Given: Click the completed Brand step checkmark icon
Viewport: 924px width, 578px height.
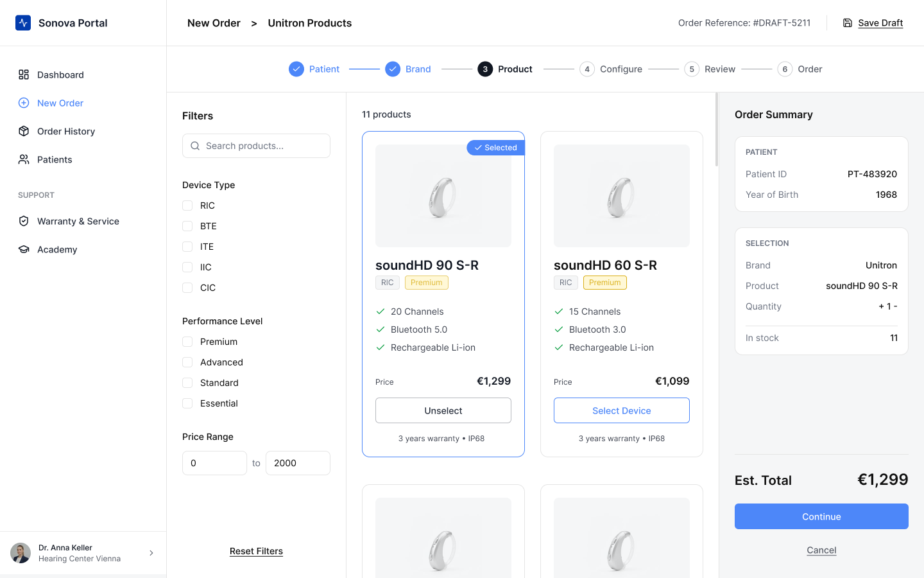Looking at the screenshot, I should coord(393,69).
